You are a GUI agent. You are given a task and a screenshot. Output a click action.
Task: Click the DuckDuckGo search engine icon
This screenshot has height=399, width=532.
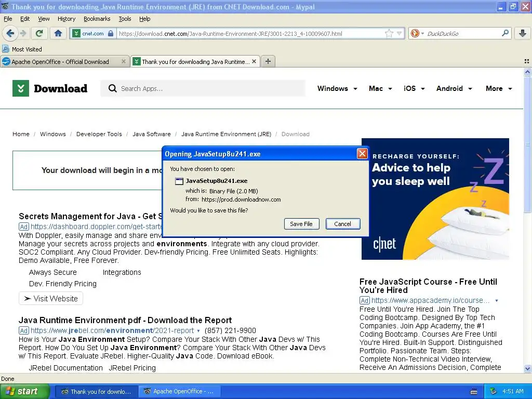pyautogui.click(x=415, y=33)
